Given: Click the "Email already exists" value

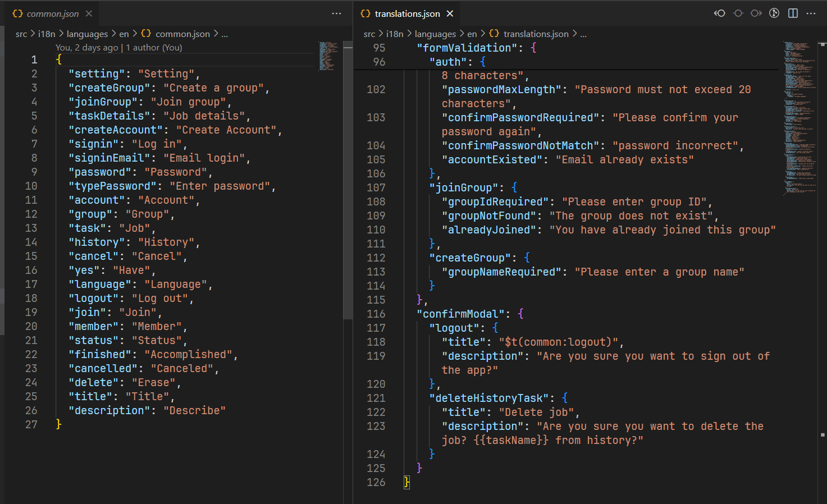Looking at the screenshot, I should (624, 159).
